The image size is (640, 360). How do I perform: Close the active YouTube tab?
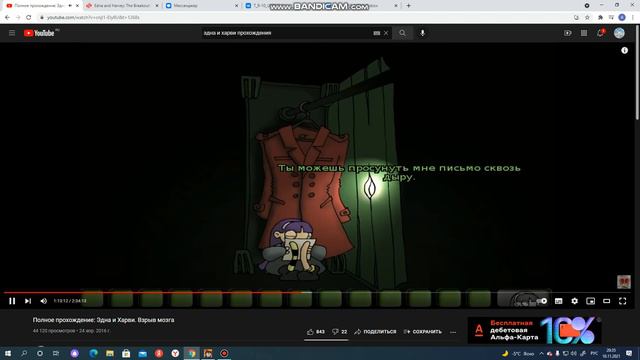click(x=77, y=6)
